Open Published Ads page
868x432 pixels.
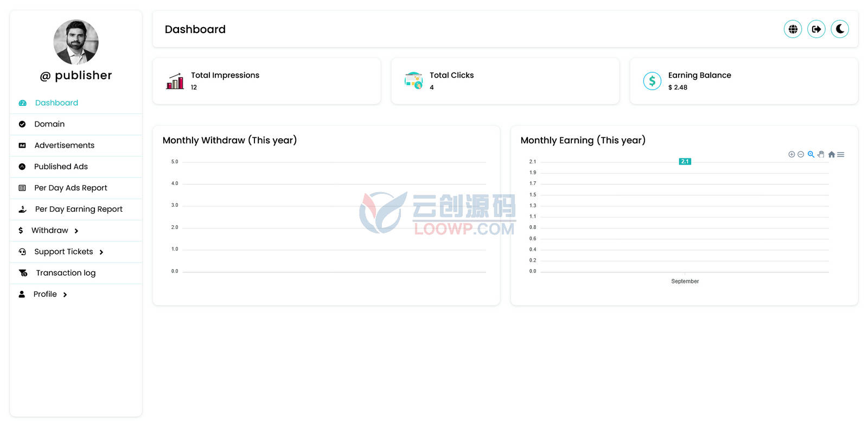tap(76, 167)
